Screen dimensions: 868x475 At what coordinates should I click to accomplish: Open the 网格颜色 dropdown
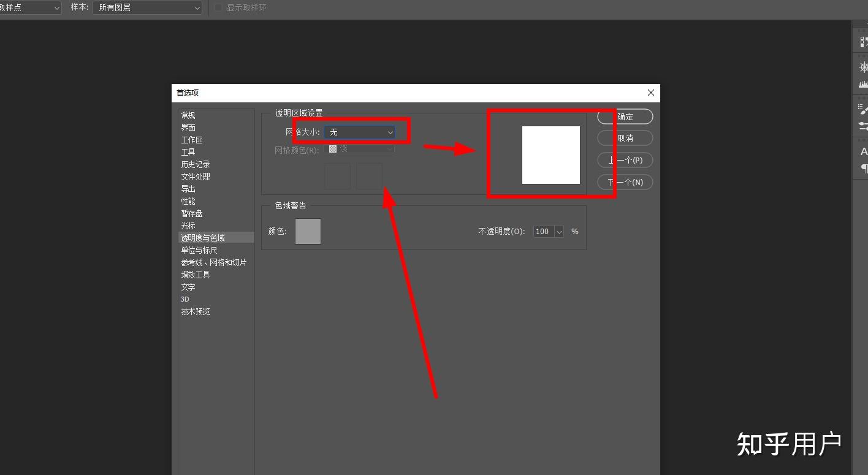(x=360, y=149)
